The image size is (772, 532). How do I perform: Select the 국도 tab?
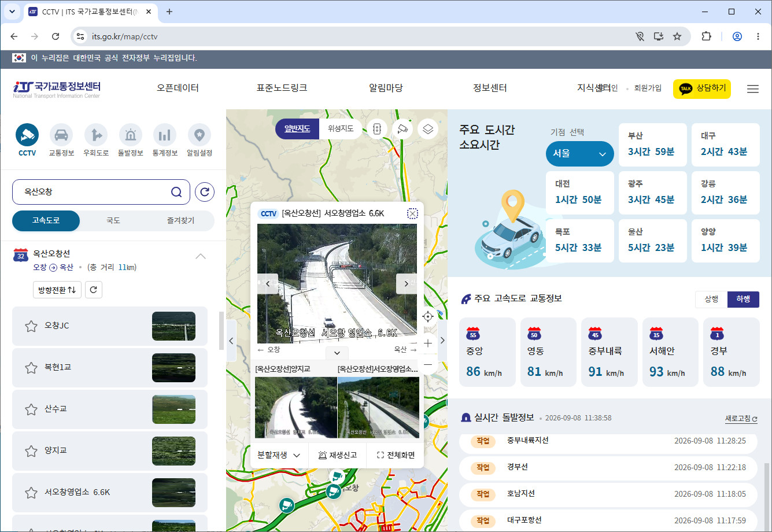click(113, 220)
